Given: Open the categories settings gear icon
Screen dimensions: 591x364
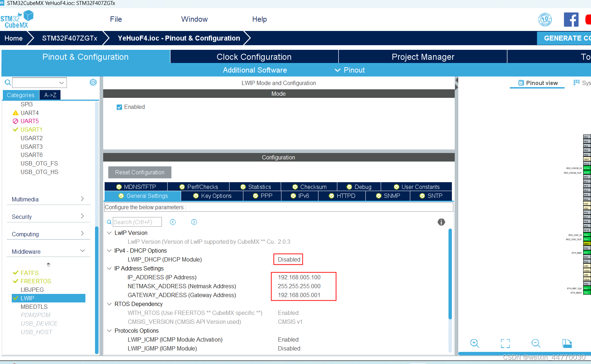Looking at the screenshot, I should click(93, 82).
